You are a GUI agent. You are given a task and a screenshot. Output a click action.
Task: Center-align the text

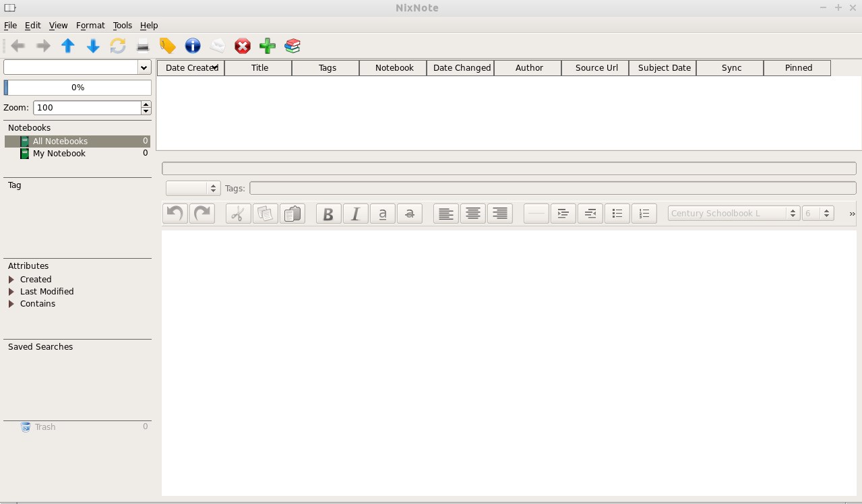(472, 214)
